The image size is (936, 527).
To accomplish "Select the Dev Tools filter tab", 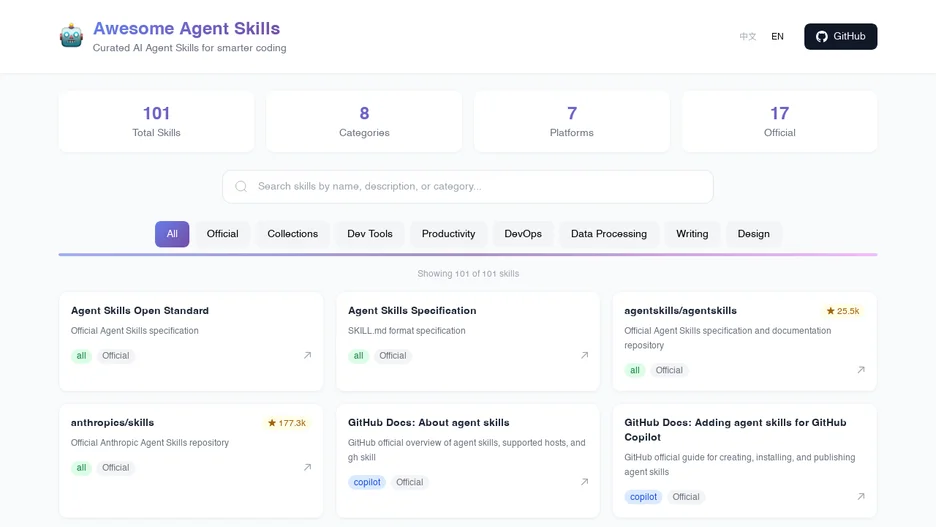I will click(370, 234).
